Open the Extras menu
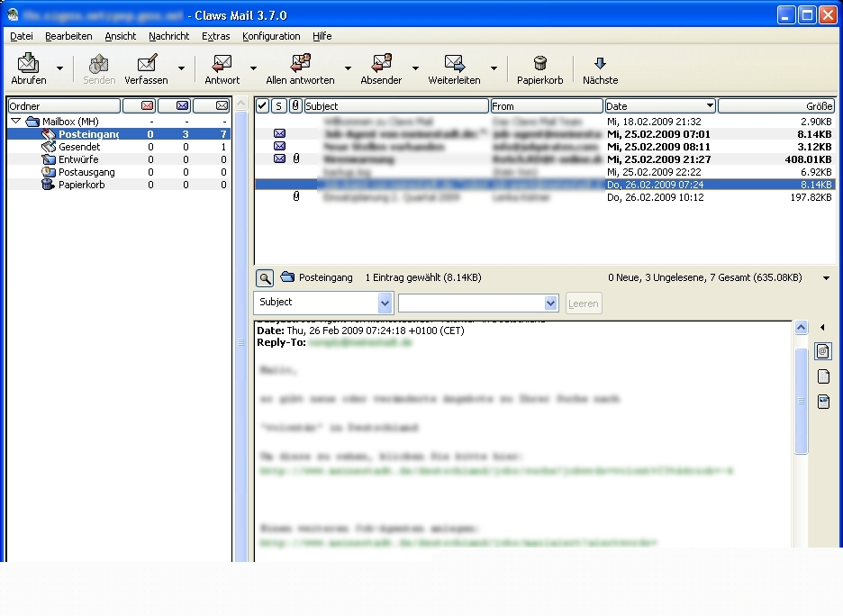This screenshot has width=843, height=616. click(215, 36)
